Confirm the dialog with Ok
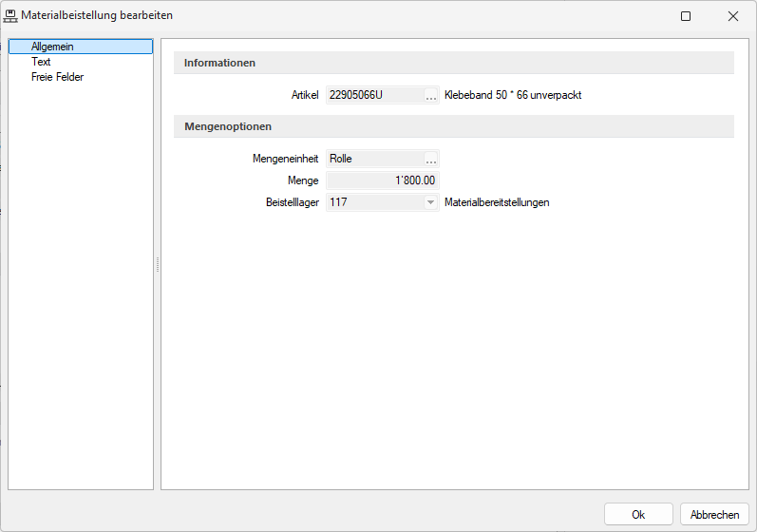The image size is (757, 532). click(638, 514)
